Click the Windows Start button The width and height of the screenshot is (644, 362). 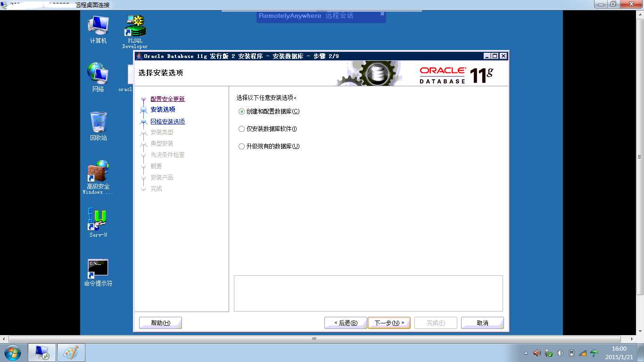tap(12, 353)
